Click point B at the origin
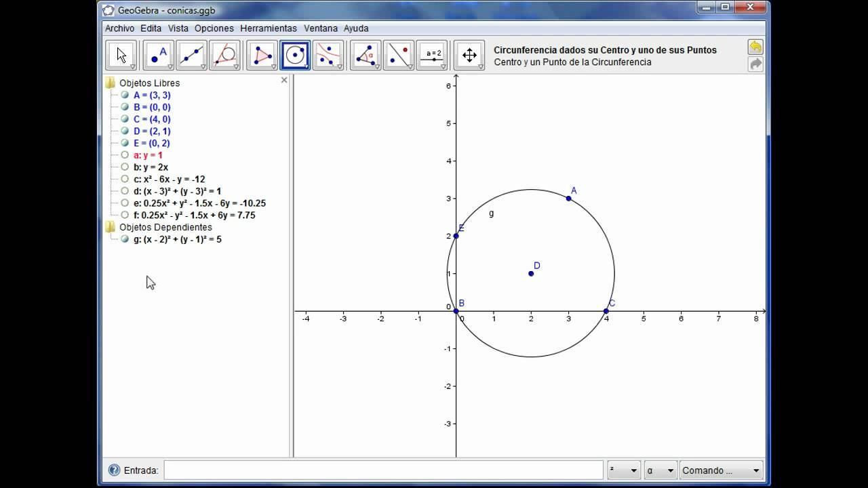This screenshot has width=868, height=488. tap(456, 311)
